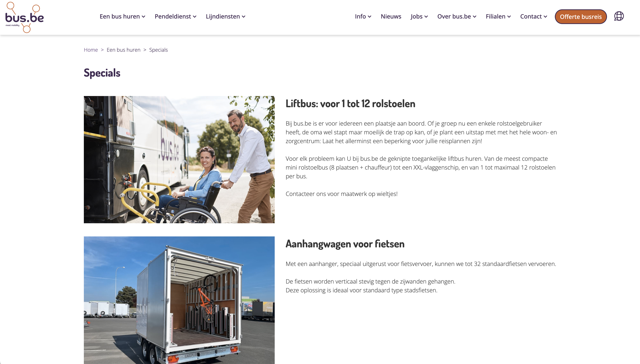
Task: Open the bicycle trailer photo
Action: (179, 300)
